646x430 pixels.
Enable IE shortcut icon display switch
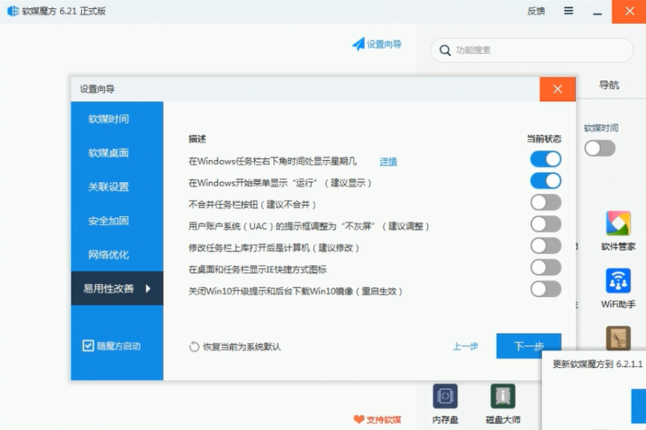(x=545, y=267)
